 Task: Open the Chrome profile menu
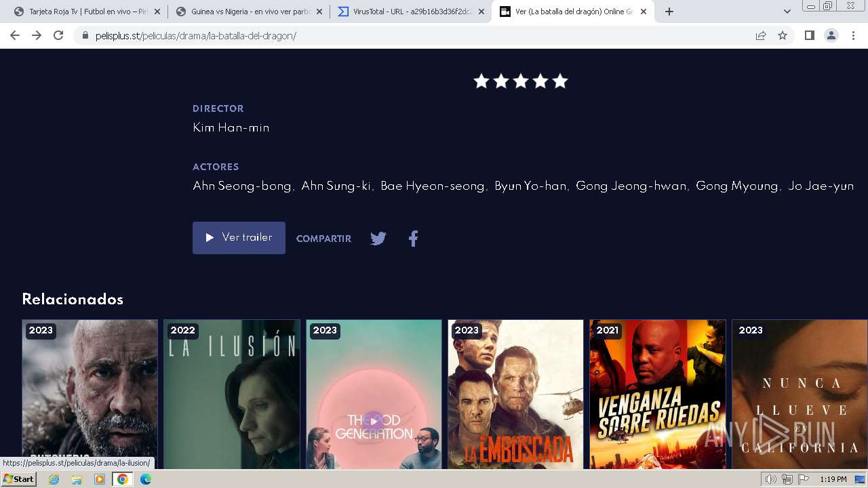831,36
